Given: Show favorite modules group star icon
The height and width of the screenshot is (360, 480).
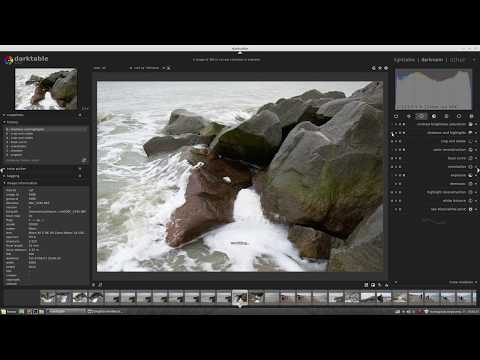Looking at the screenshot, I should (409, 116).
